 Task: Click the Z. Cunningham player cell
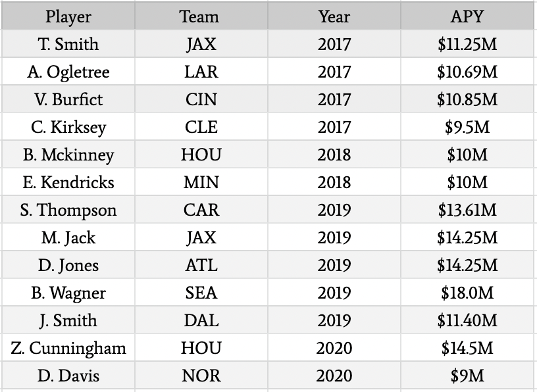click(x=68, y=348)
